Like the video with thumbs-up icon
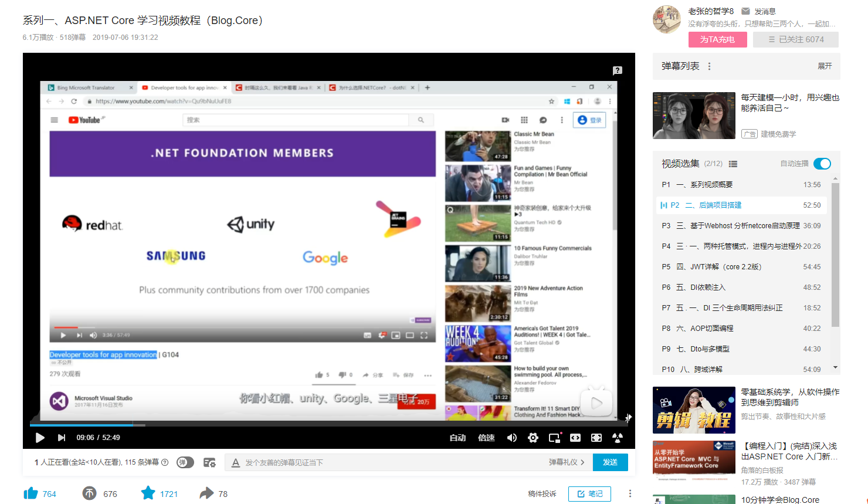The height and width of the screenshot is (504, 868). coord(31,493)
